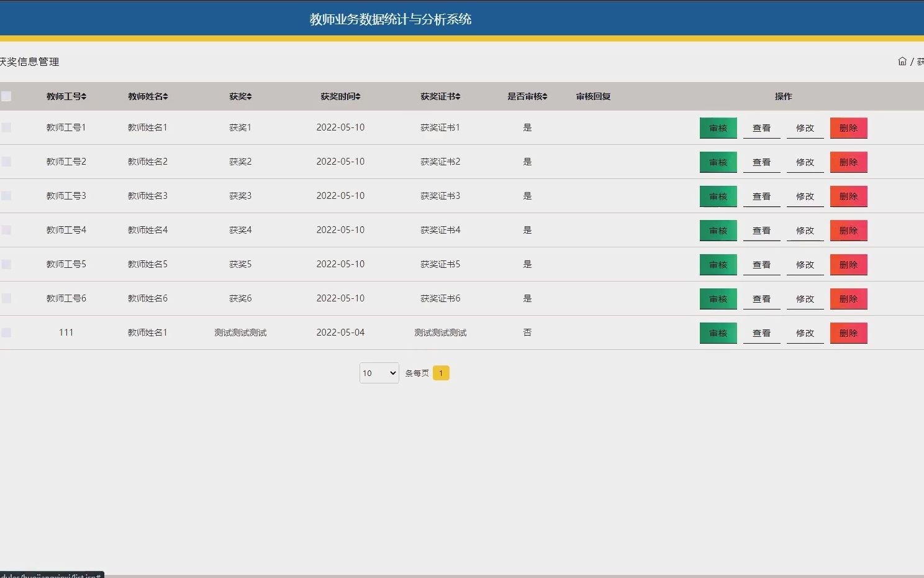The width and height of the screenshot is (924, 578).
Task: Click 查看 for 教师工号4 row
Action: pyautogui.click(x=762, y=231)
